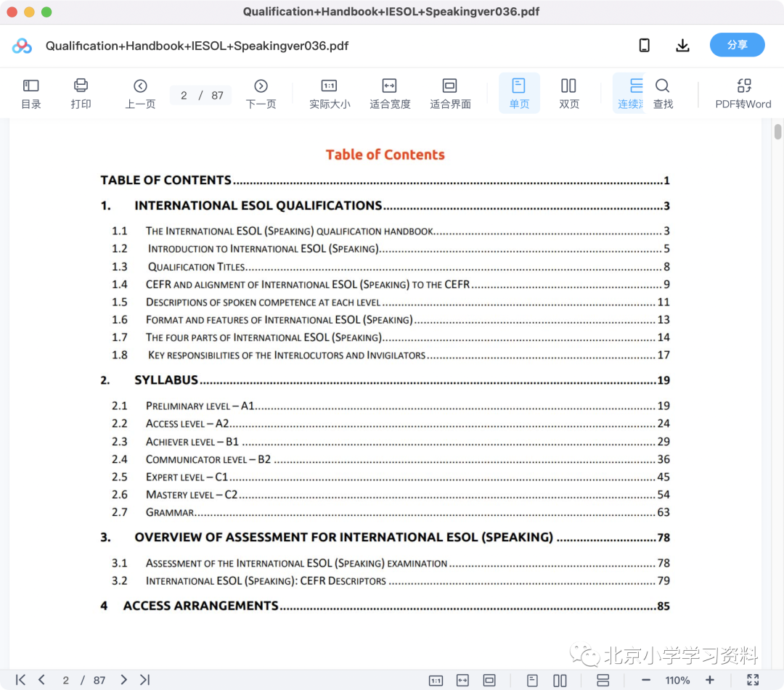Viewport: 784px width, 690px height.
Task: Open TOC entry 1.4 CEFR and alignment
Action: [x=391, y=284]
